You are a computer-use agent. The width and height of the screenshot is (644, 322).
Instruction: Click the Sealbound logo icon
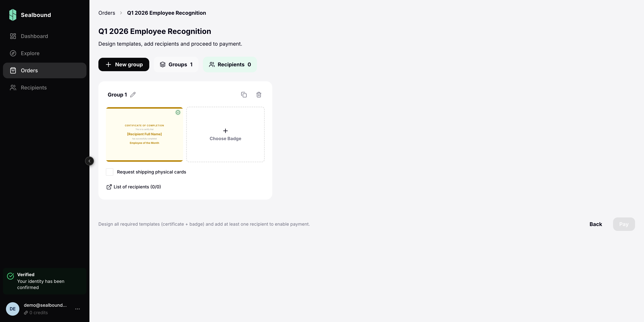(13, 15)
